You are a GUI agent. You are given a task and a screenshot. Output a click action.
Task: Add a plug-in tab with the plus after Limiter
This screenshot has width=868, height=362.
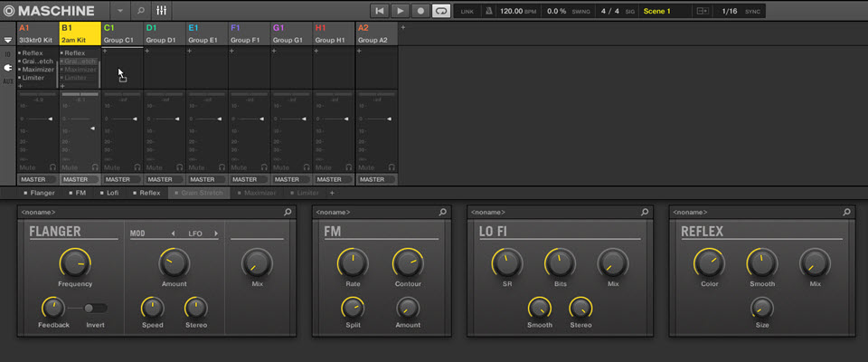332,193
